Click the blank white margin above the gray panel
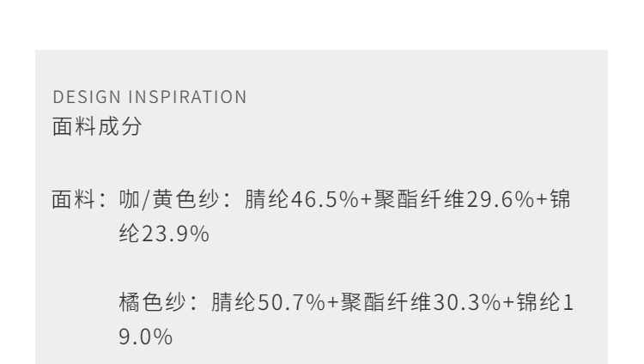 (x=322, y=24)
